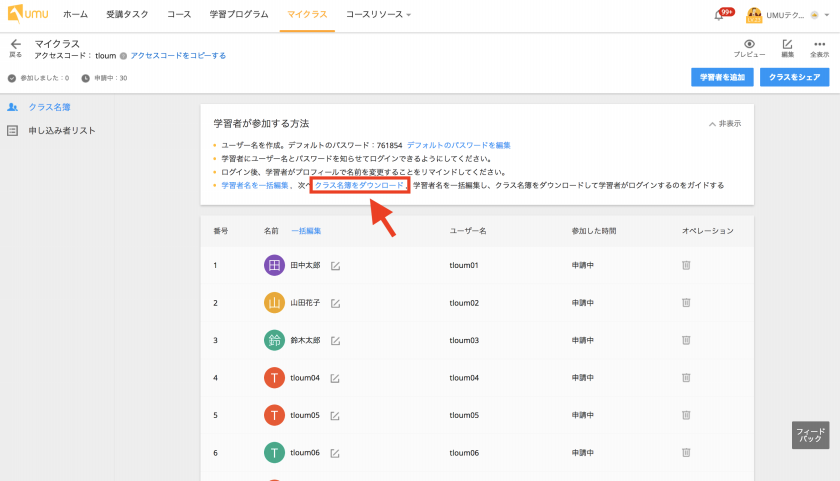This screenshot has width=840, height=481.
Task: Collapse instructions with 非表示
Action: [x=725, y=124]
